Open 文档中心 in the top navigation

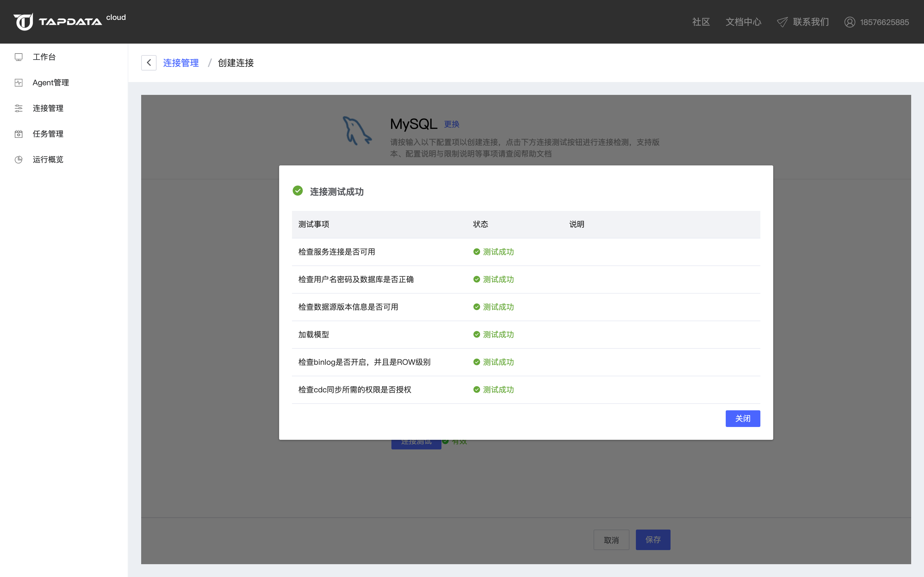[x=743, y=22]
